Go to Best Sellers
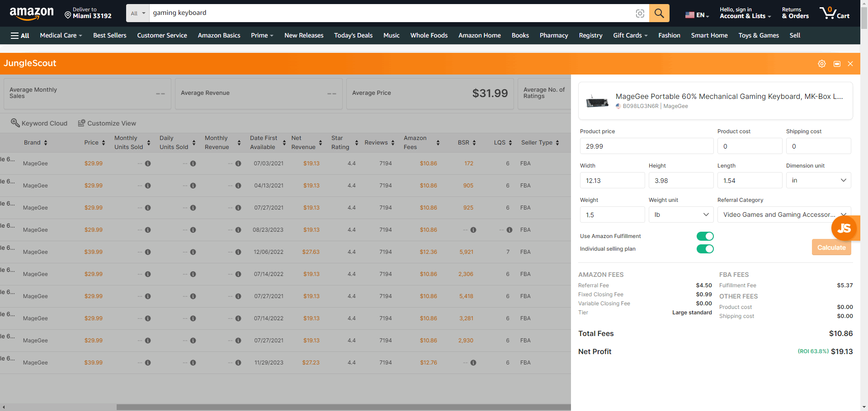This screenshot has width=868, height=411. 110,36
